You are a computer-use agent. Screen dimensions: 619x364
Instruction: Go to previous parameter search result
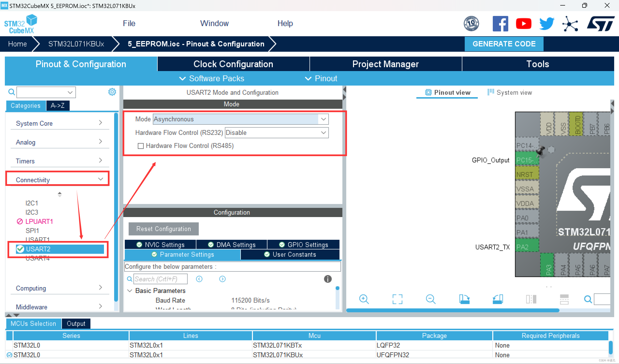click(x=199, y=279)
